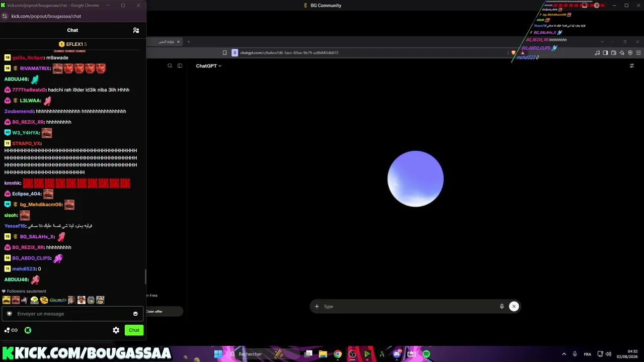The image size is (644, 362).
Task: Open File Explorer from the taskbar
Action: pyautogui.click(x=323, y=354)
